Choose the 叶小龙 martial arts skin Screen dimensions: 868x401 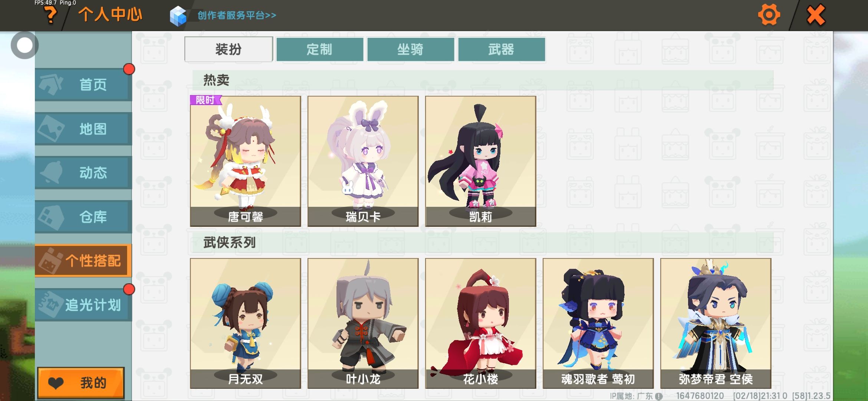(363, 323)
